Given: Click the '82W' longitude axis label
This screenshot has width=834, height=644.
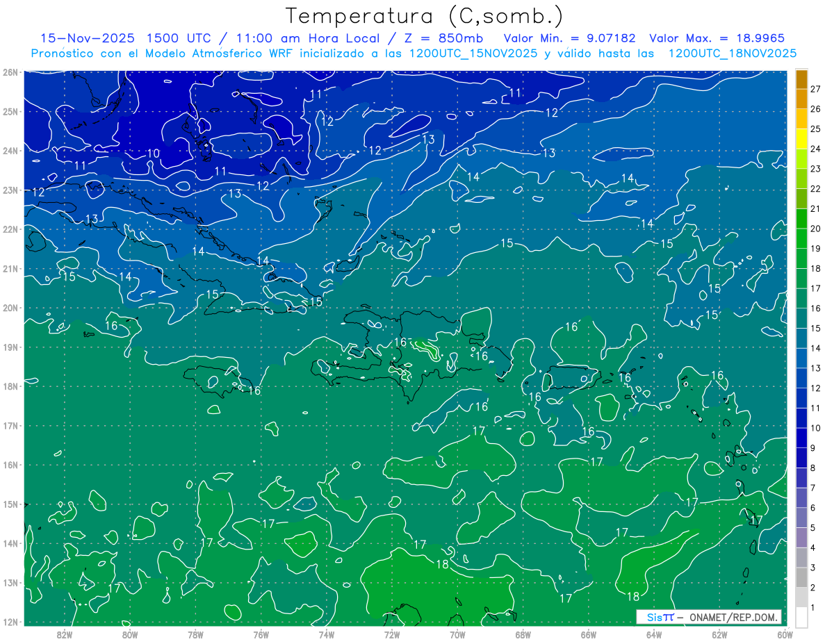Looking at the screenshot, I should pos(65,635).
